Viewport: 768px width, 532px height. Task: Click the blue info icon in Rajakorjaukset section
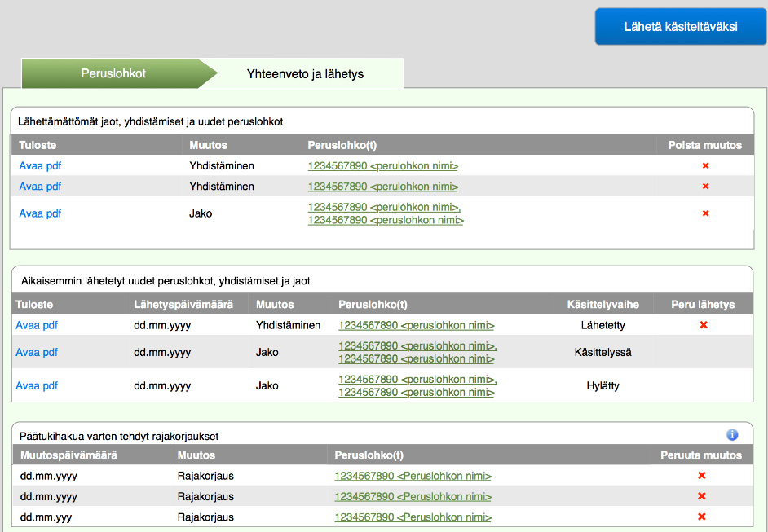click(x=732, y=434)
